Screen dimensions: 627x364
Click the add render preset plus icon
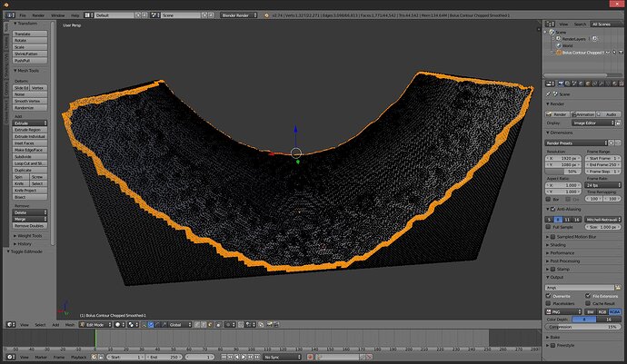click(x=612, y=143)
